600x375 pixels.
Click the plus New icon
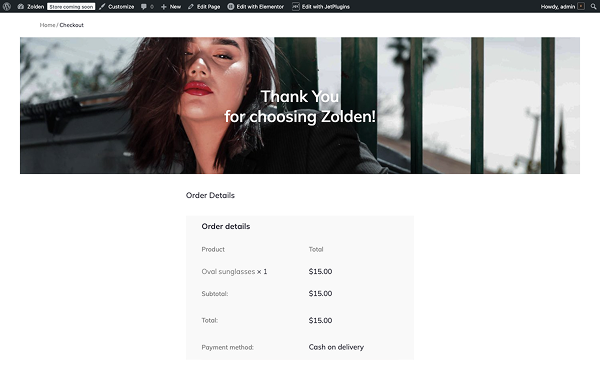[x=163, y=7]
